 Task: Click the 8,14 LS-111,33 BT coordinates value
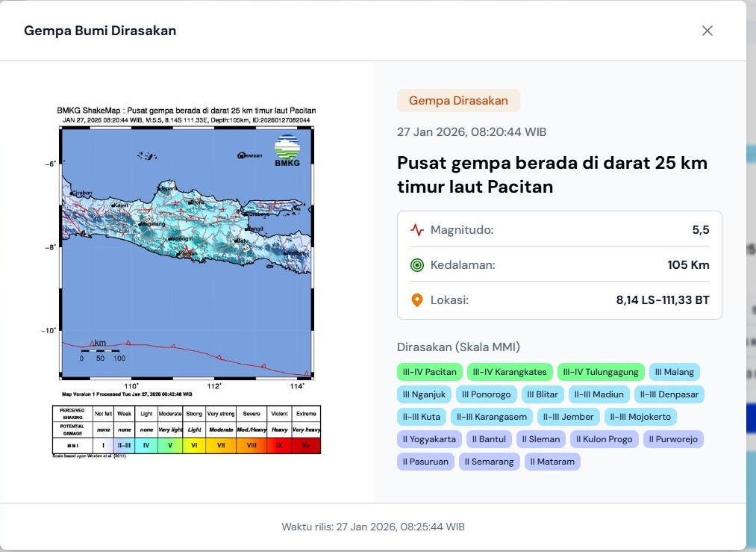tap(662, 300)
